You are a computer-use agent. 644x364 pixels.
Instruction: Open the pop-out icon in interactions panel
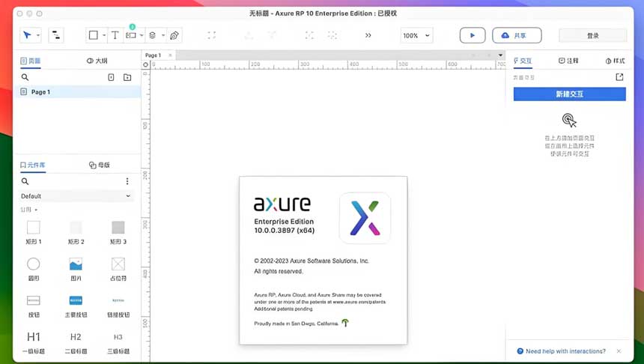coord(619,77)
